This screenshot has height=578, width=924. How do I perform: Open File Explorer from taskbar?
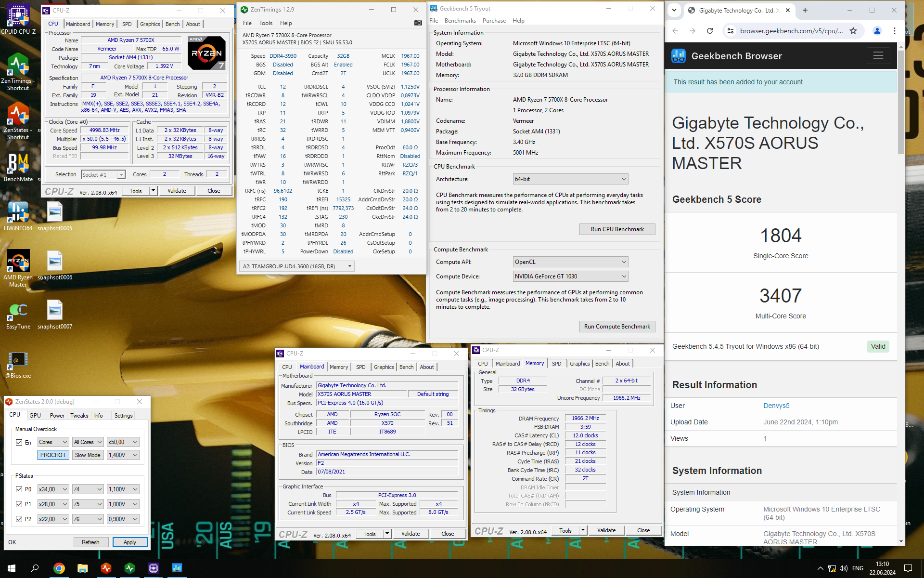click(82, 568)
